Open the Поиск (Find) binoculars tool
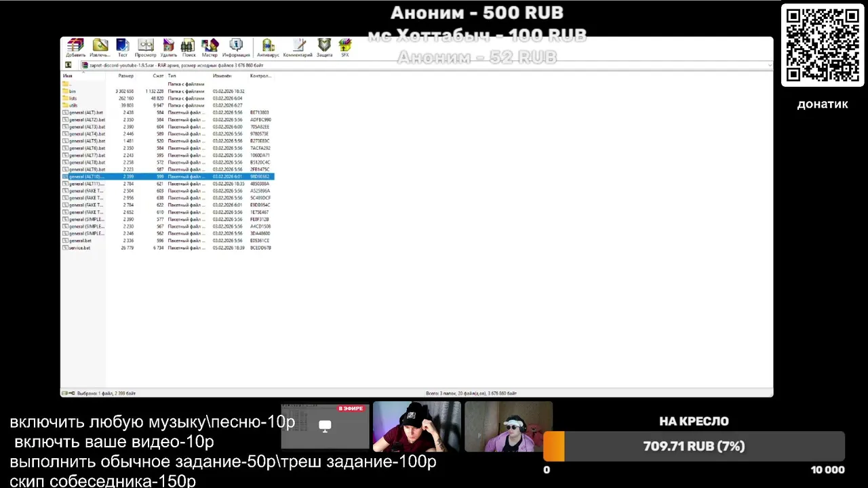The width and height of the screenshot is (868, 488). click(189, 46)
